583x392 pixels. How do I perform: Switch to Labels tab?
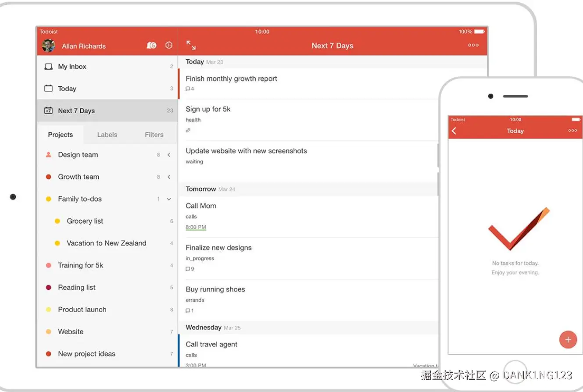coord(107,135)
